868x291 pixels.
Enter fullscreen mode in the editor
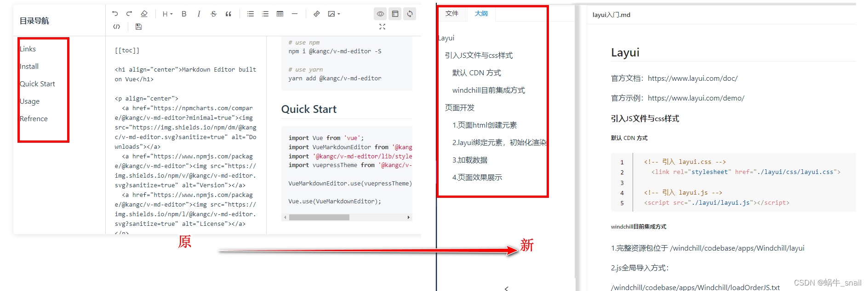pos(382,27)
